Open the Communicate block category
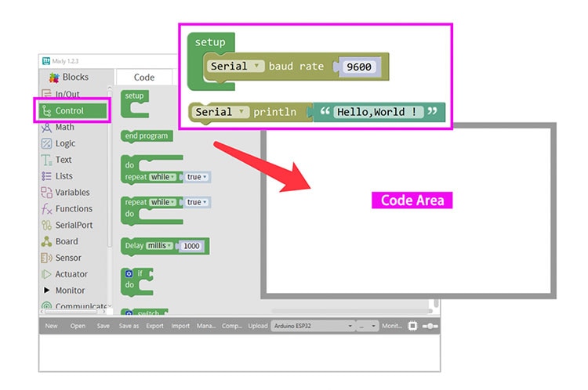The image size is (588, 390). pyautogui.click(x=74, y=306)
